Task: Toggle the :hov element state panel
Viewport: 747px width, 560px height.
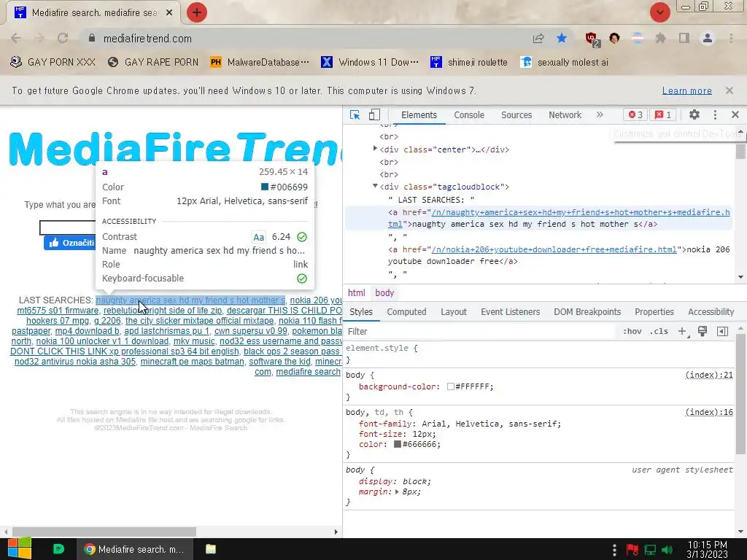Action: pos(632,332)
